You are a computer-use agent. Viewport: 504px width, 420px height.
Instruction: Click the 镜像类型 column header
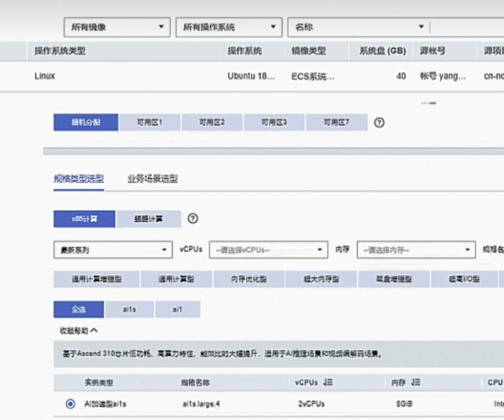click(x=309, y=51)
